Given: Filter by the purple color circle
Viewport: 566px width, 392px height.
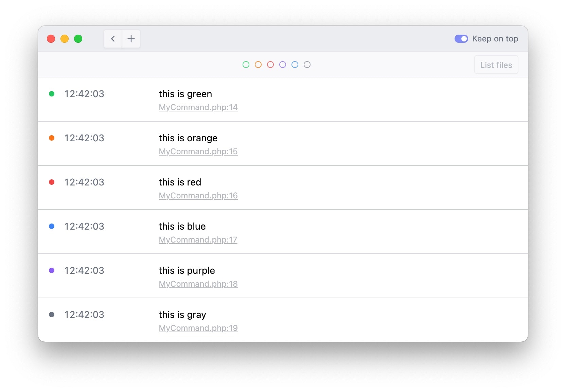Looking at the screenshot, I should [283, 65].
